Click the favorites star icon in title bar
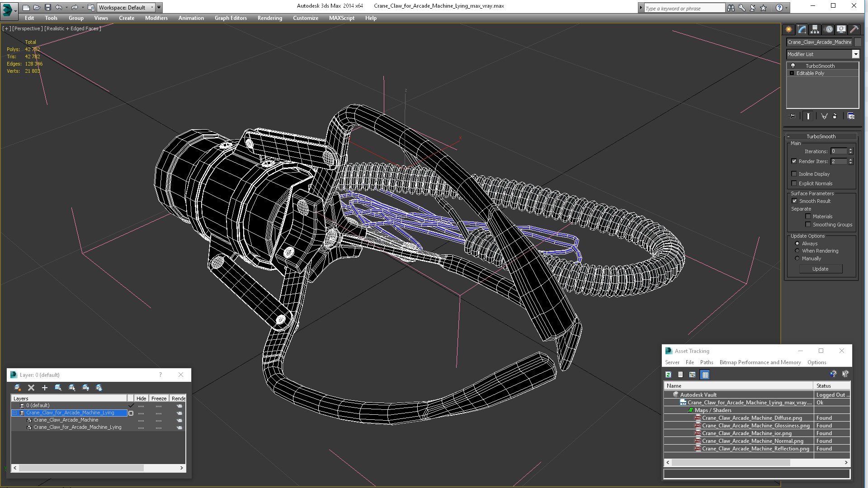The width and height of the screenshot is (868, 488). click(x=764, y=8)
